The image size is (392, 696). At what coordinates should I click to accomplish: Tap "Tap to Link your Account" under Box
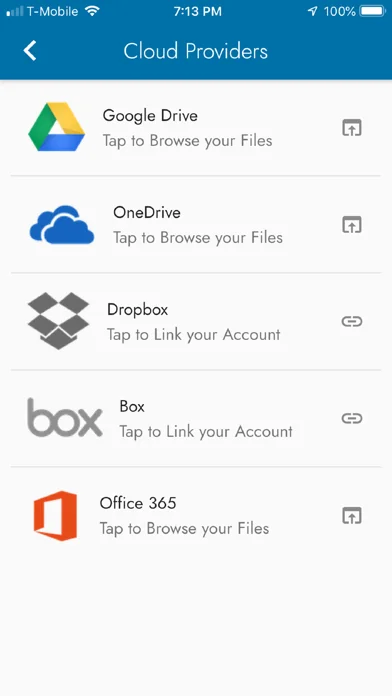[x=206, y=431]
